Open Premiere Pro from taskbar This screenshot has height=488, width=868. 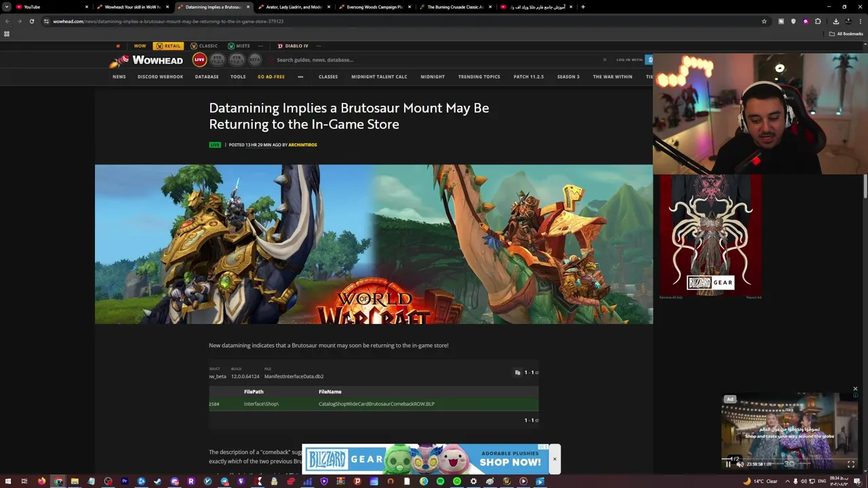click(125, 482)
